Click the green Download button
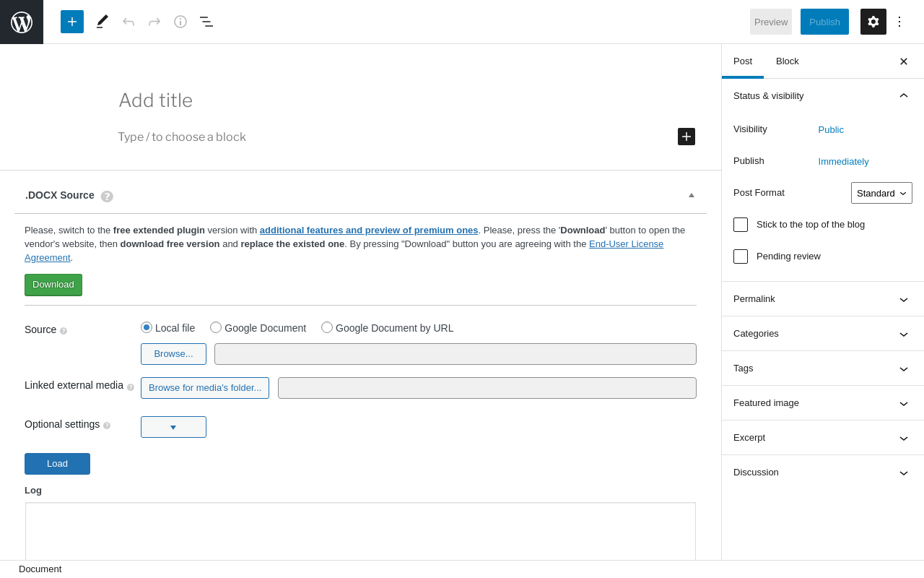 (53, 285)
